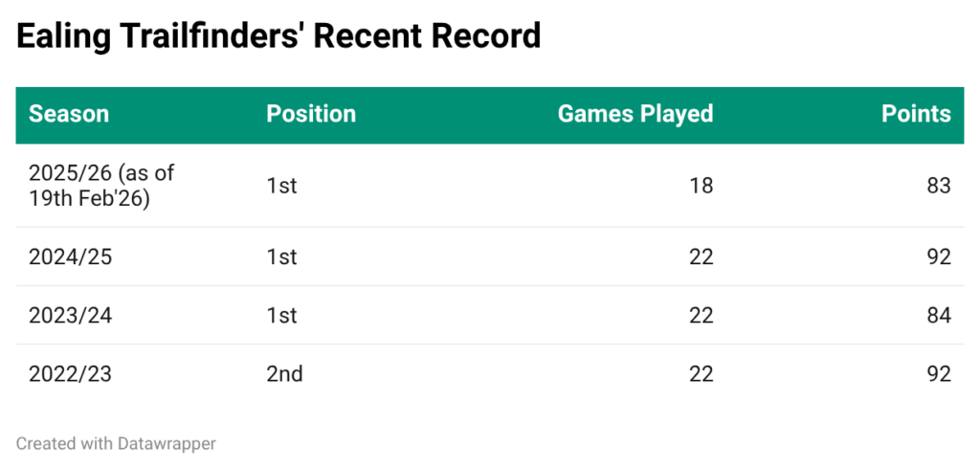
Task: Click the 84 points cell
Action: pos(938,315)
